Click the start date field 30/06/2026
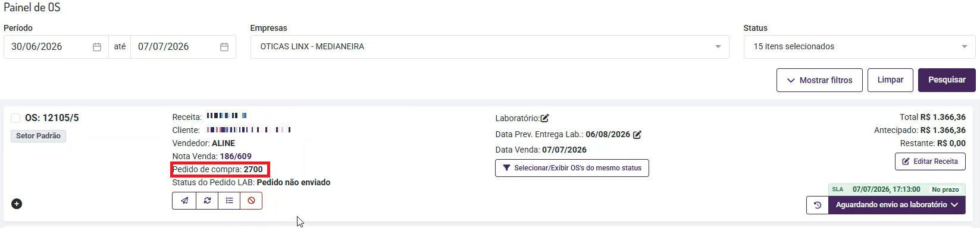The image size is (980, 228). pyautogui.click(x=56, y=47)
